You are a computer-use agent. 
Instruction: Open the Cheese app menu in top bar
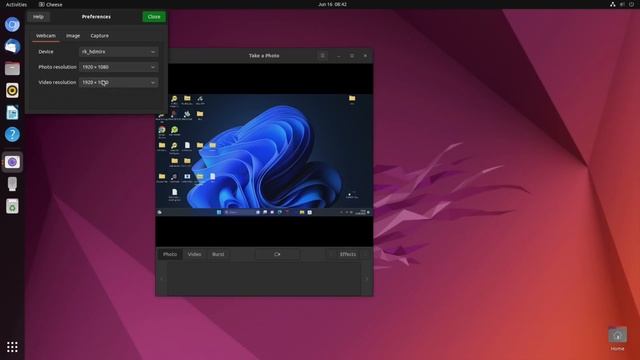point(51,4)
